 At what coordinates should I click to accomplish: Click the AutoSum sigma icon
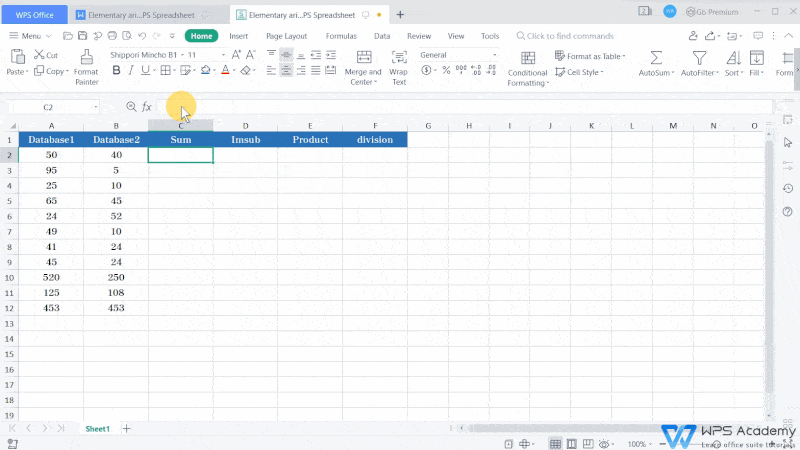(x=654, y=58)
